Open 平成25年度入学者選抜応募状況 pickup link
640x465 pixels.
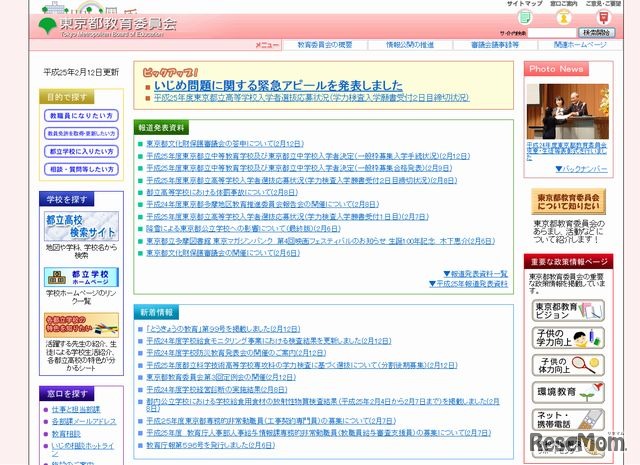[311, 98]
